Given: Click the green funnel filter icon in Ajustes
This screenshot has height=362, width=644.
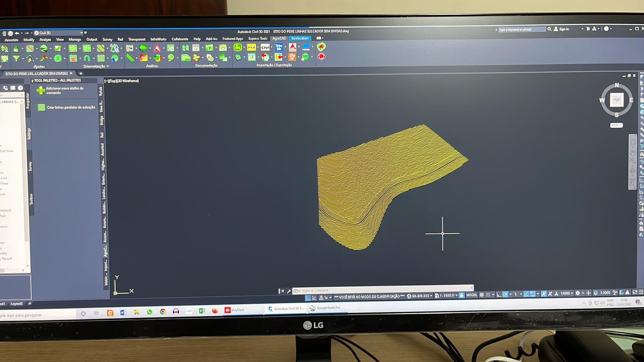Looking at the screenshot, I should point(16,58).
